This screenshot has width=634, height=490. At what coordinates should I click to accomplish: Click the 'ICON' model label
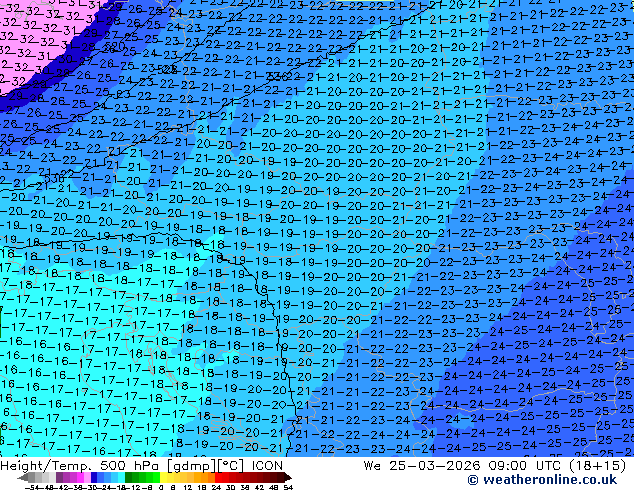pos(267,466)
